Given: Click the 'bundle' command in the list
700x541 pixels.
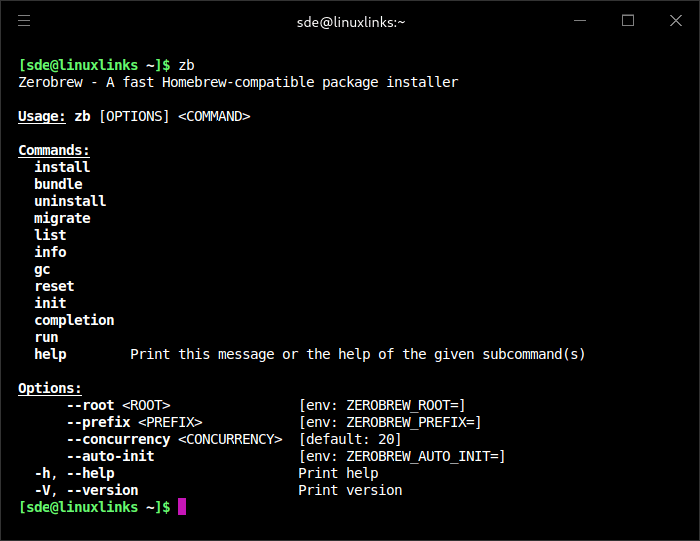Looking at the screenshot, I should point(58,184).
